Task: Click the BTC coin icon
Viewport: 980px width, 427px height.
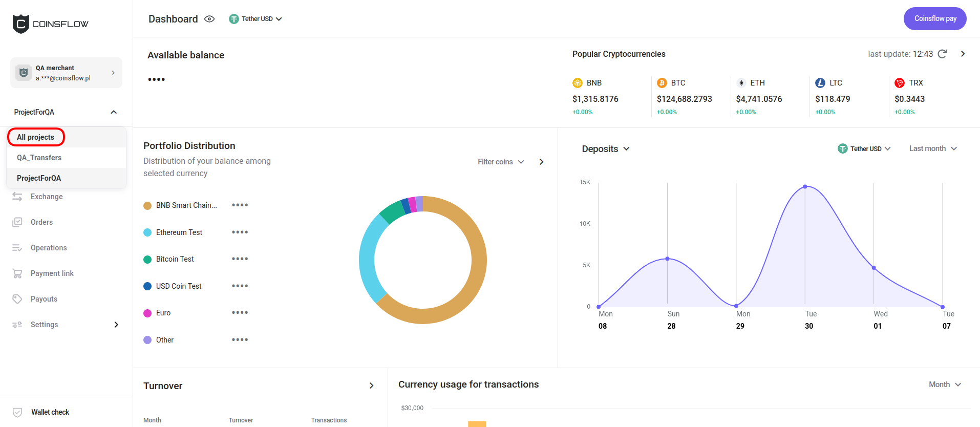Action: [662, 83]
